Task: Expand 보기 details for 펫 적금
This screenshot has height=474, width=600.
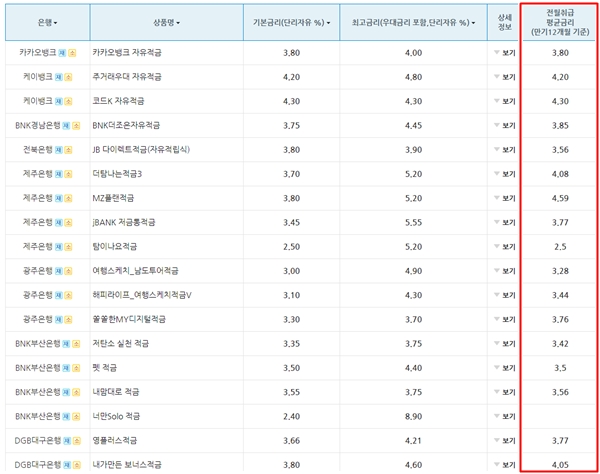Action: coord(505,368)
